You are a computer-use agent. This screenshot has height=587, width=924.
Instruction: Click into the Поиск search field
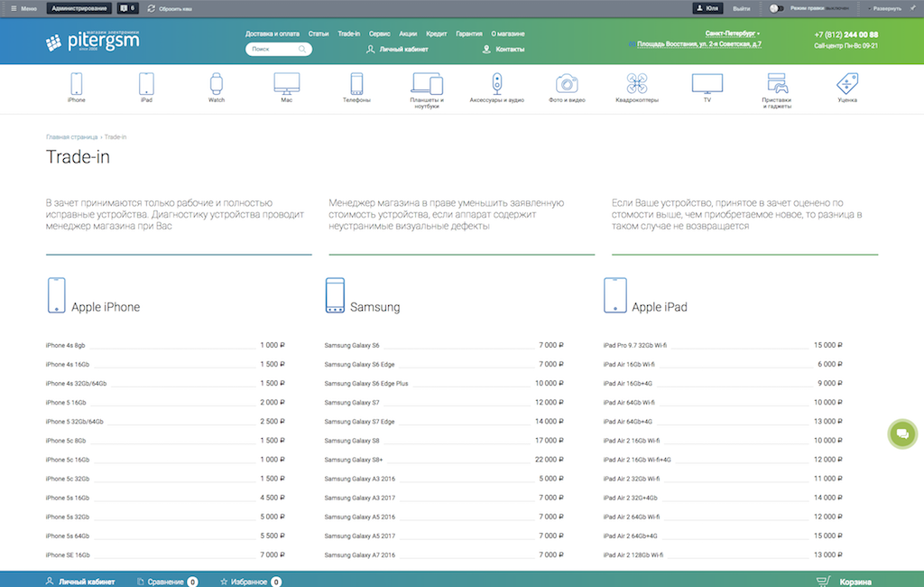coord(279,49)
